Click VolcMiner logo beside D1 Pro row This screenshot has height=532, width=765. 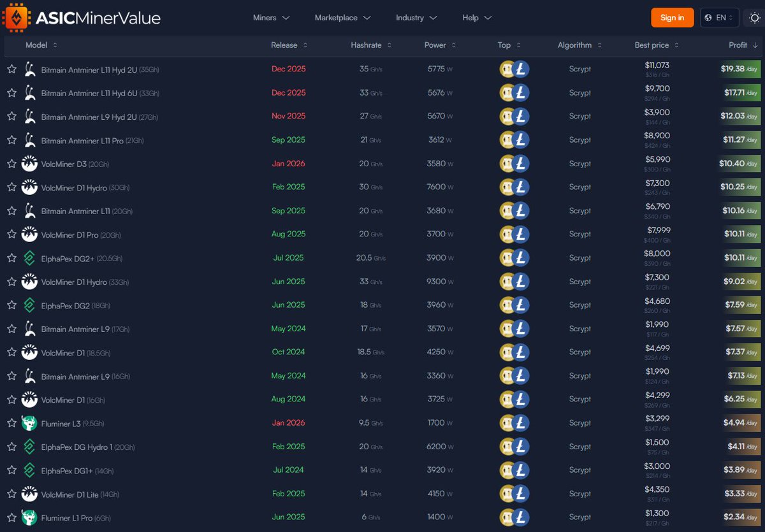click(29, 234)
